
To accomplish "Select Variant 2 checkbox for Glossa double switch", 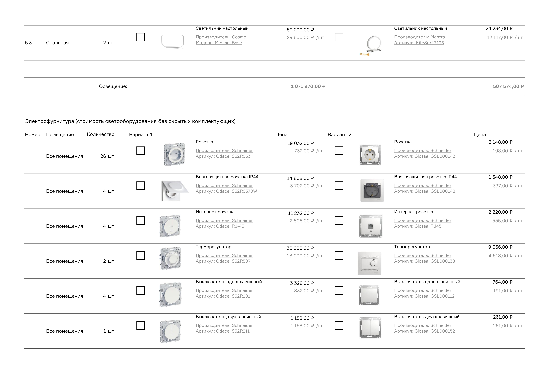I will [339, 326].
